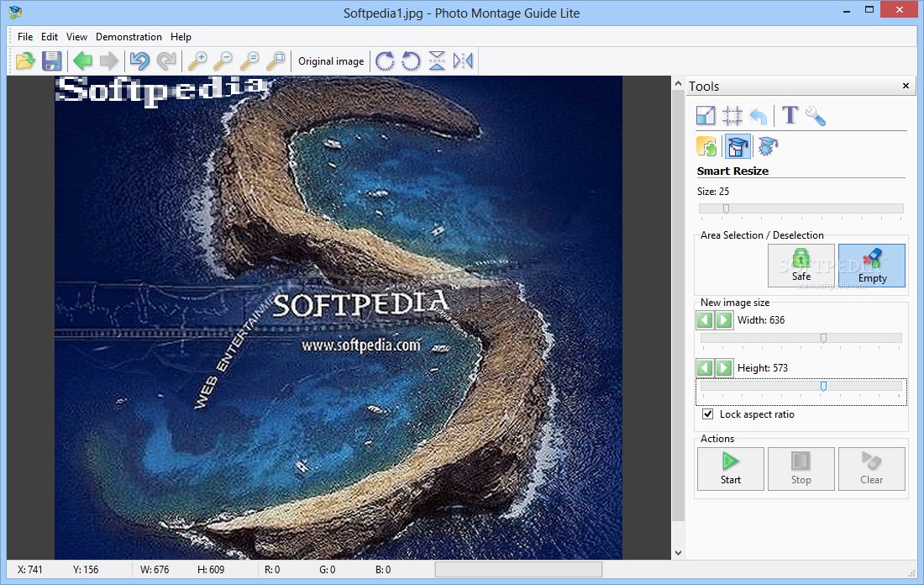The image size is (924, 585).
Task: Flip the image vertically
Action: [437, 61]
